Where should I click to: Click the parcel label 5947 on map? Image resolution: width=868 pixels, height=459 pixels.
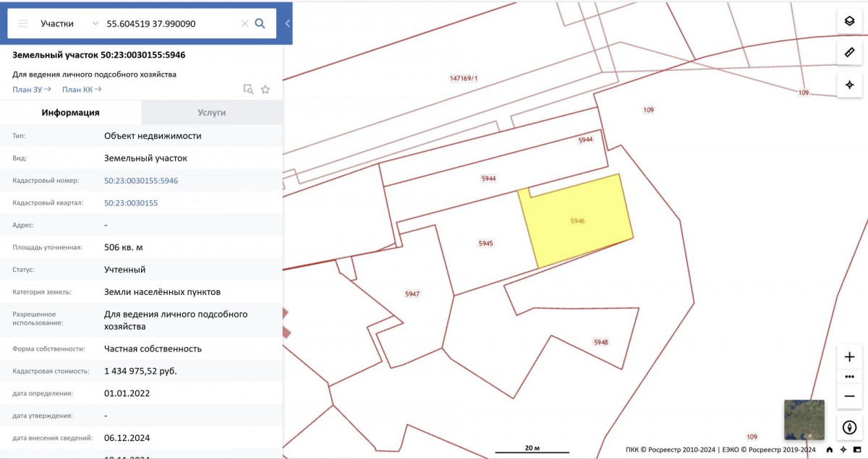pos(412,294)
